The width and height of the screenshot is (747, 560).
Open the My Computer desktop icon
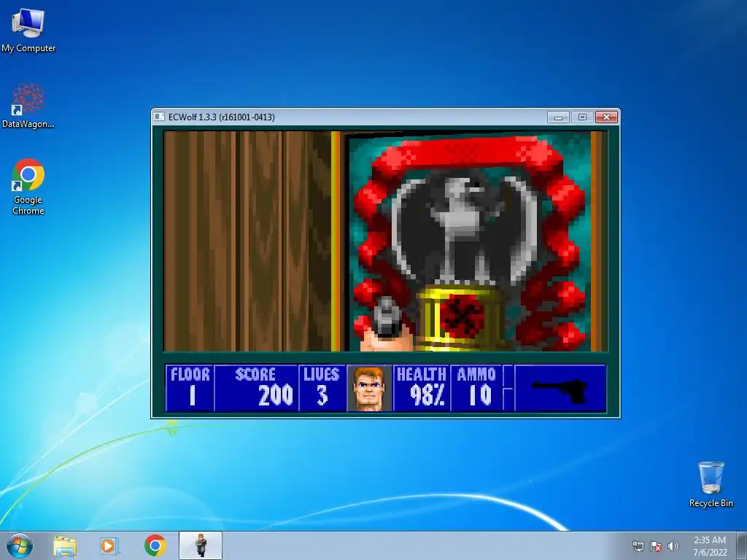(x=28, y=30)
